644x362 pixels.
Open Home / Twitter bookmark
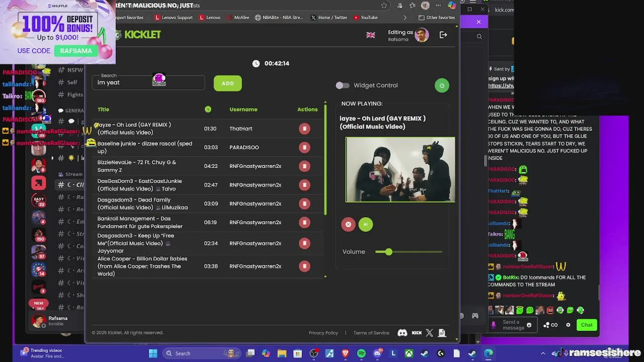[329, 18]
